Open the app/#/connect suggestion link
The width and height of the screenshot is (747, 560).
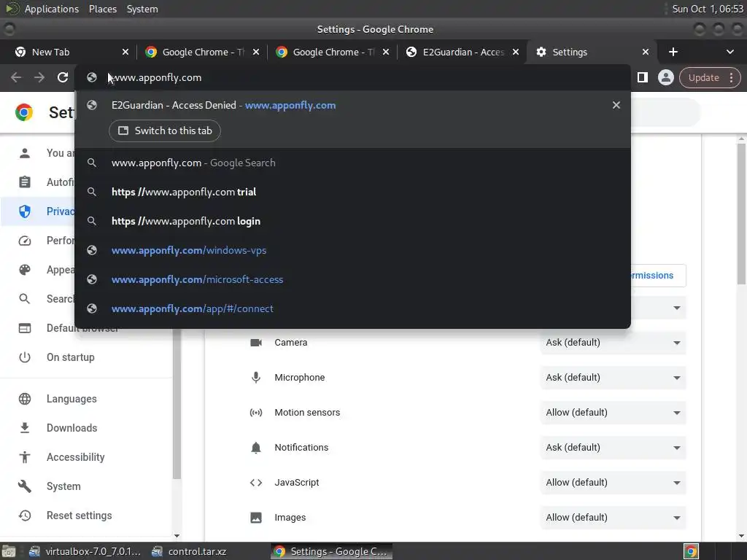(352, 308)
